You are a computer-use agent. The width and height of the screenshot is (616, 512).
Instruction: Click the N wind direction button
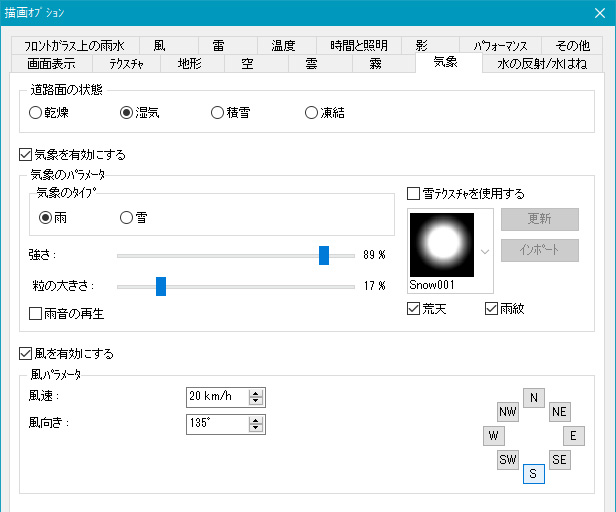pos(534,398)
